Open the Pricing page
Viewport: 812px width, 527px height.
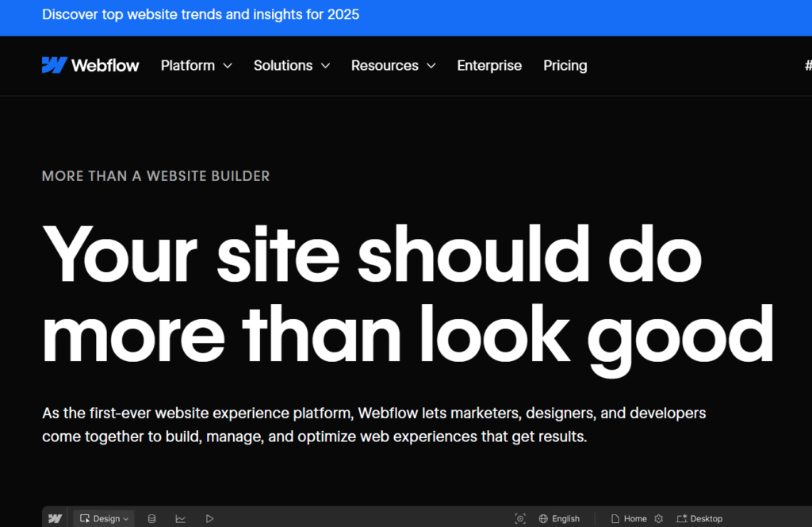(565, 66)
